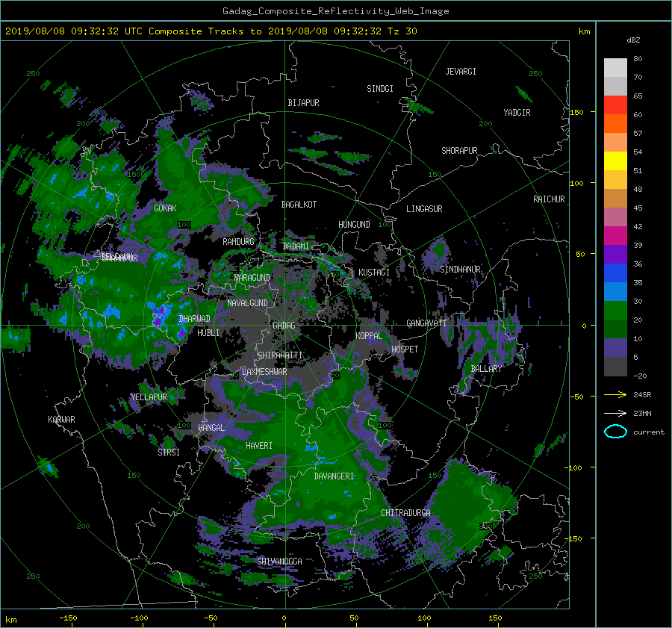
Task: Click the BIJAPUR city label
Action: pos(303,103)
